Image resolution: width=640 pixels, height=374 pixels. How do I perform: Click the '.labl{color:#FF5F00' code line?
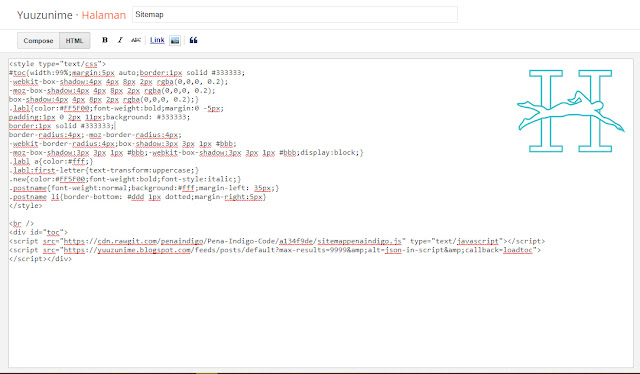point(116,108)
